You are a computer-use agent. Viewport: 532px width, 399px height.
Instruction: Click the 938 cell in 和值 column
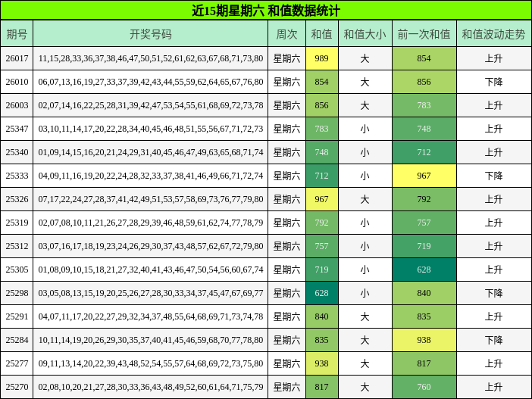[321, 363]
